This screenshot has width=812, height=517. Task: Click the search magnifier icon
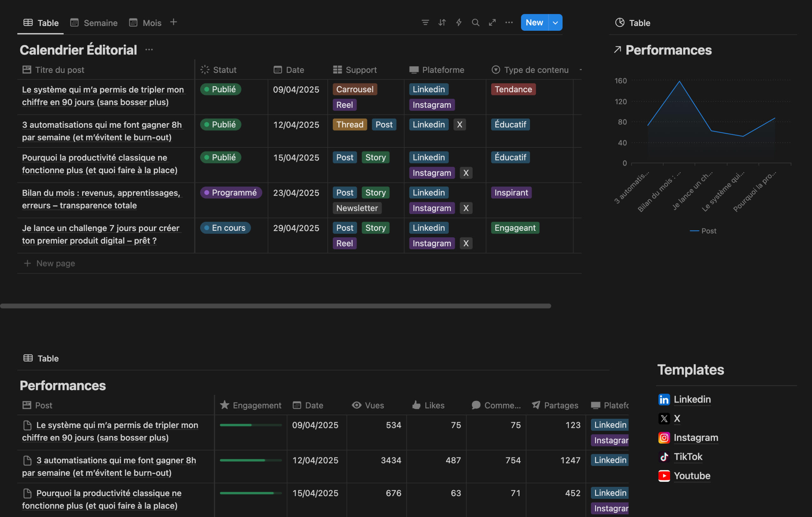(475, 23)
